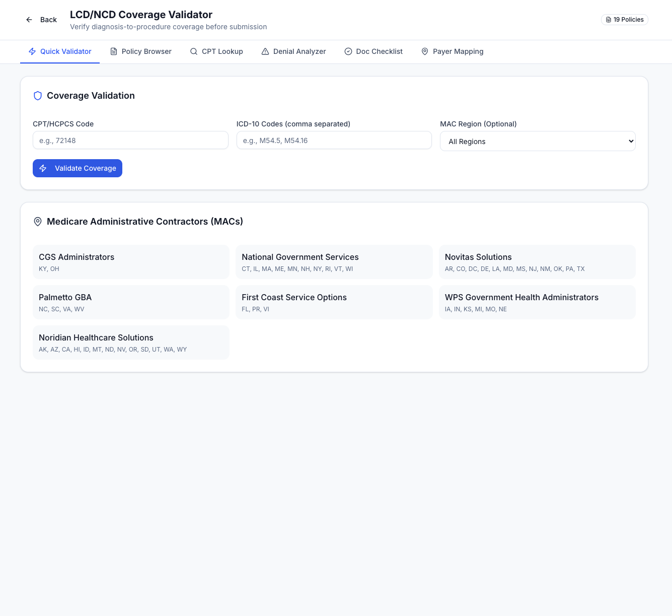Click the document icon in 19 Policies badge

pos(609,20)
